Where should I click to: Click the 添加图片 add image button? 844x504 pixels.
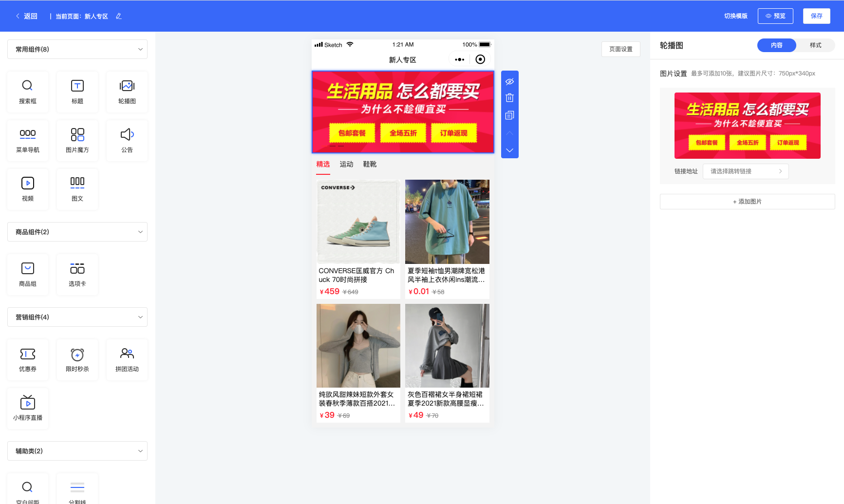click(x=747, y=202)
